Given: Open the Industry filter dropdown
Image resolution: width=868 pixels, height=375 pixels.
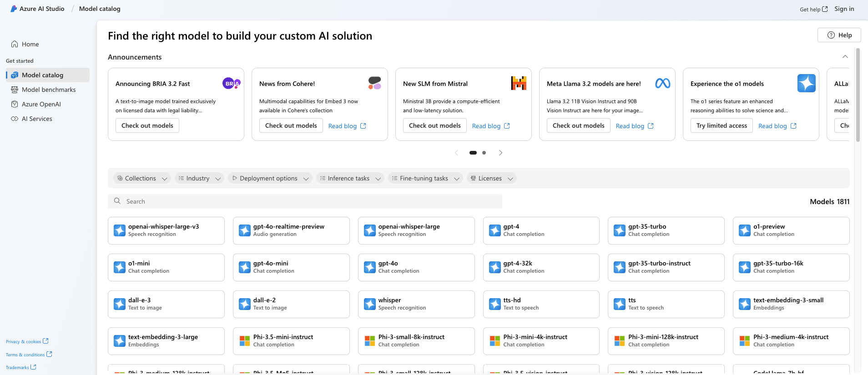Looking at the screenshot, I should pyautogui.click(x=200, y=178).
